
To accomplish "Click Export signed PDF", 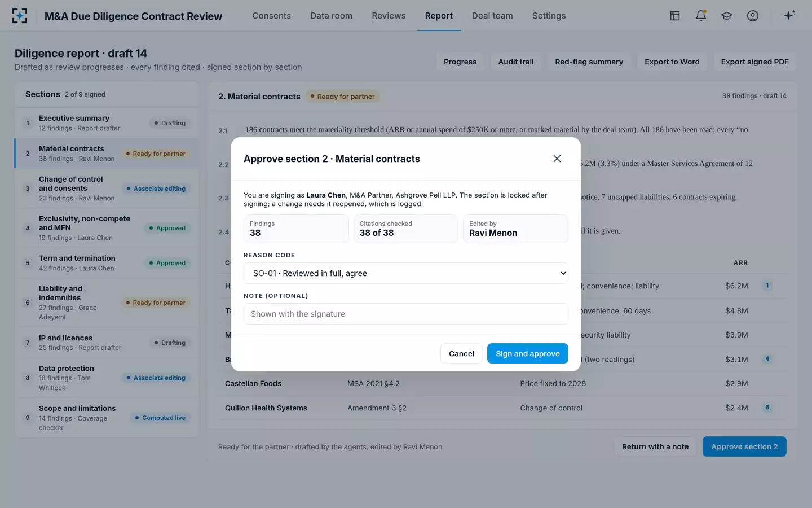I will [755, 62].
